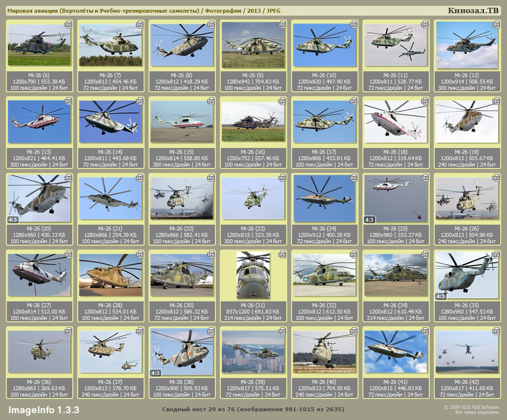This screenshot has height=420, width=507.
Task: Click the JPG badge on Mi-26 (19)
Action: tap(496, 101)
